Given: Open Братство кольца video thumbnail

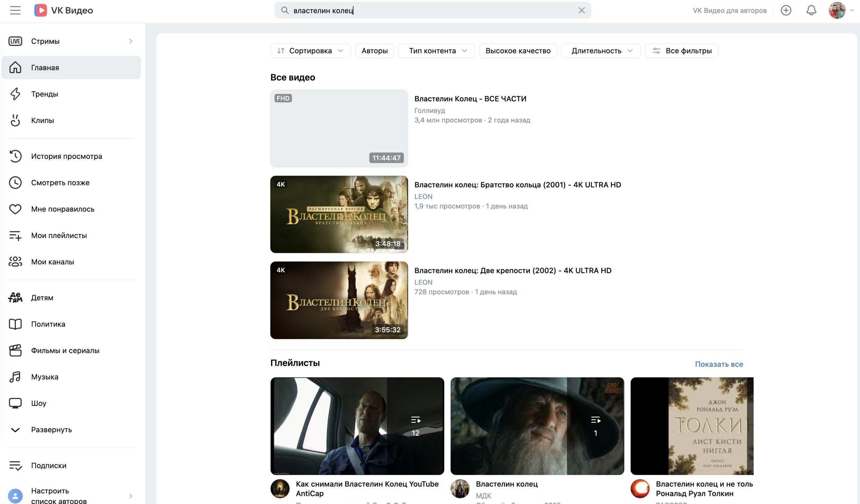Looking at the screenshot, I should pyautogui.click(x=339, y=214).
